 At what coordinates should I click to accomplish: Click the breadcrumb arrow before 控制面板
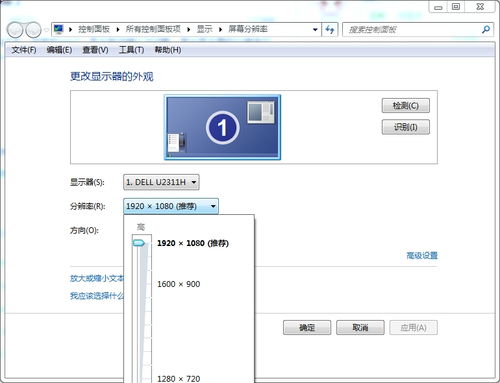click(x=71, y=30)
